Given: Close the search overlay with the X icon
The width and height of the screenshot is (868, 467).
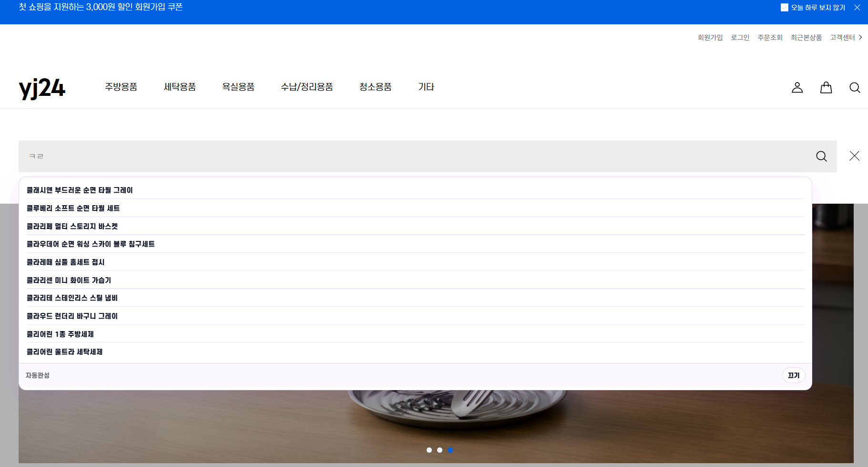Looking at the screenshot, I should tap(854, 156).
